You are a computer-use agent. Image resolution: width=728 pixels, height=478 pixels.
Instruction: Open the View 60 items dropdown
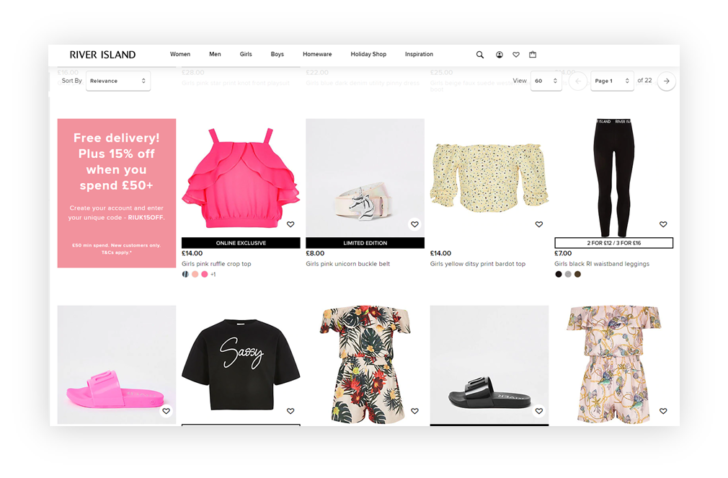[x=546, y=81]
